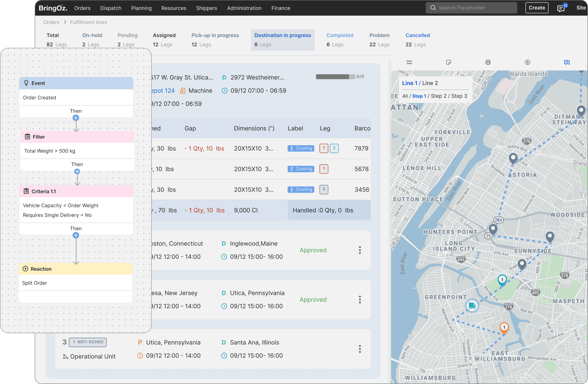
Task: Open the nodes flow icon in side panel
Action: (x=409, y=62)
